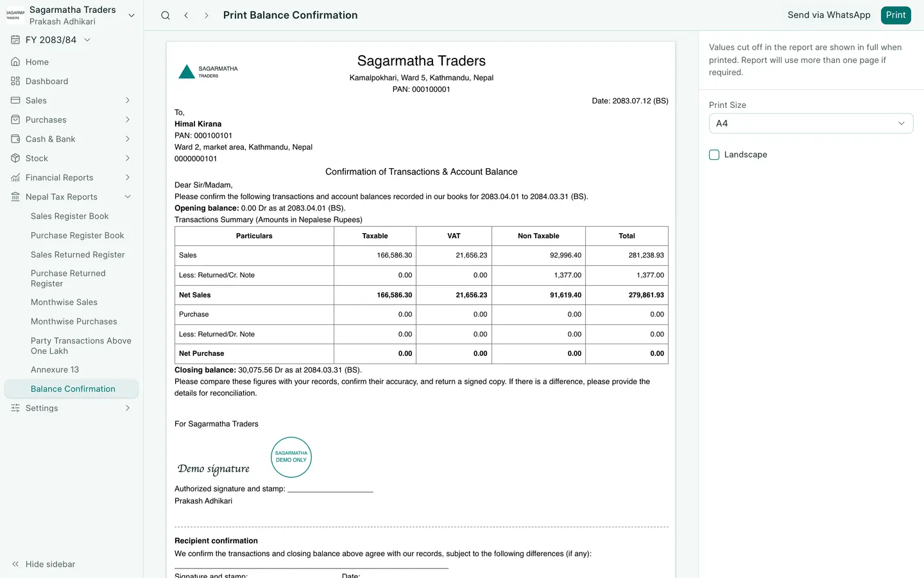Image resolution: width=924 pixels, height=578 pixels.
Task: Open Sales Returned Register
Action: coord(78,255)
